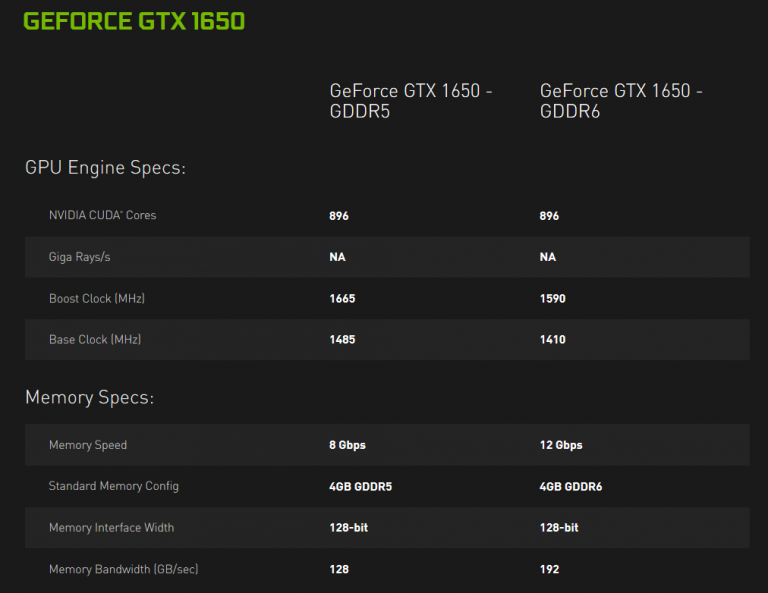Click the 4GB GDDR6 memory config value

[x=571, y=487]
